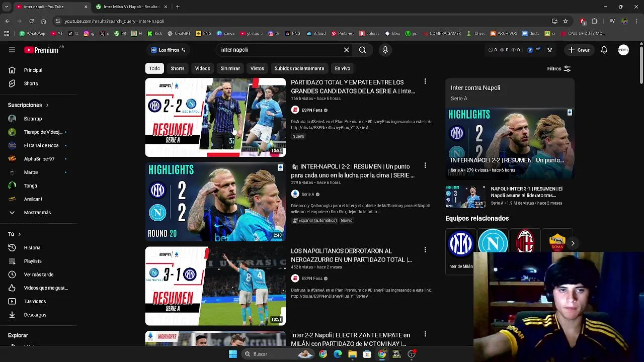Show next related teams arrow
Image resolution: width=644 pixels, height=362 pixels.
tap(573, 243)
